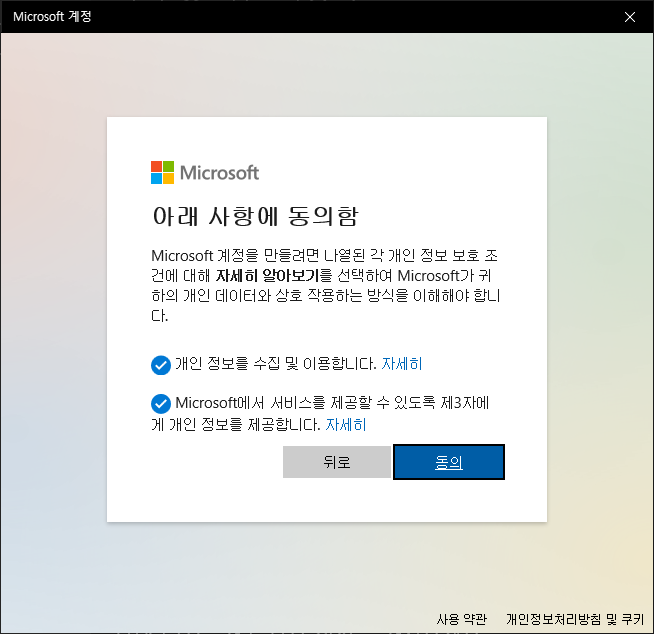Click the Microsoft four-color logo
The image size is (654, 634).
(x=162, y=172)
